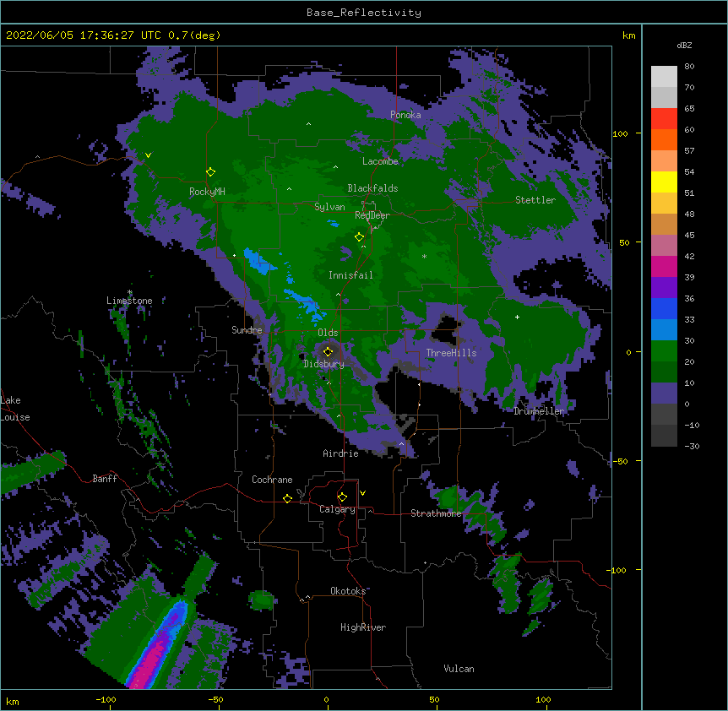Click the Sylvan town label

point(329,207)
